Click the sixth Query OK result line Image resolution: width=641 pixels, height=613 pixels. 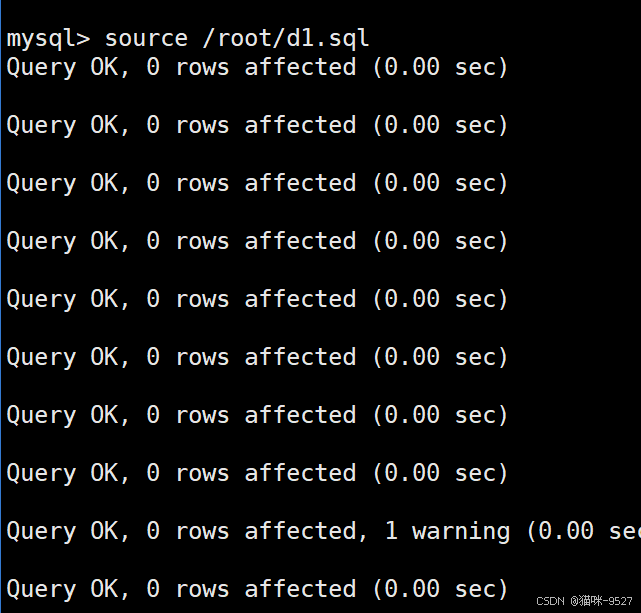pos(257,357)
